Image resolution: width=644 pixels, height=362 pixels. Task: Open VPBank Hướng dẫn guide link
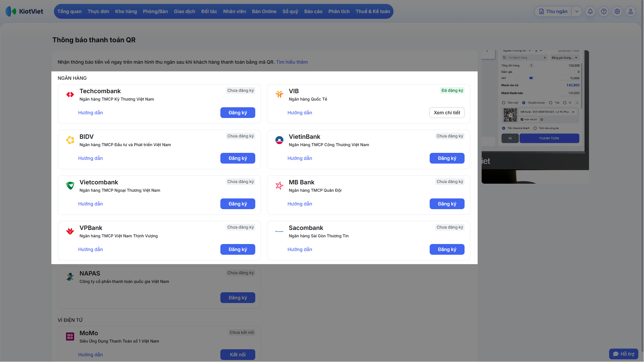click(91, 249)
